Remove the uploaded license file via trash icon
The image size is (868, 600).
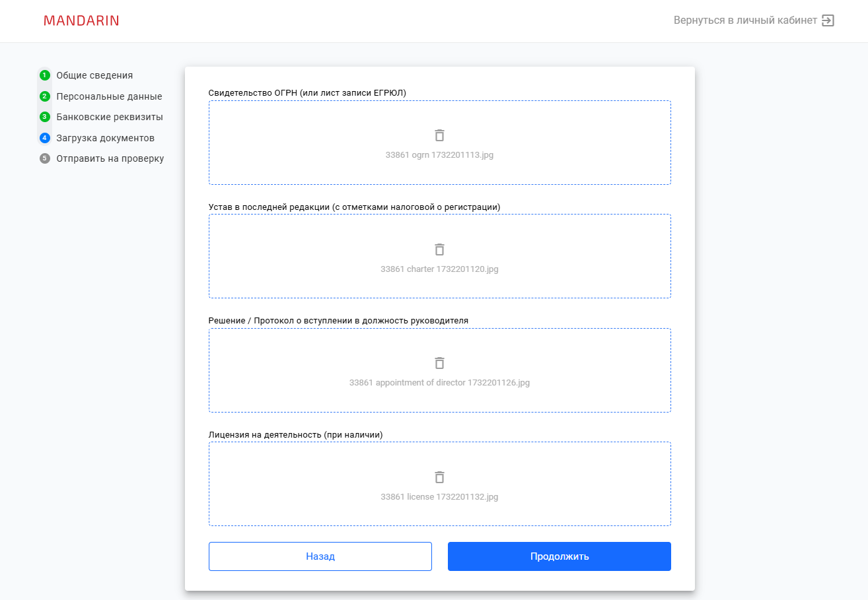tap(439, 477)
